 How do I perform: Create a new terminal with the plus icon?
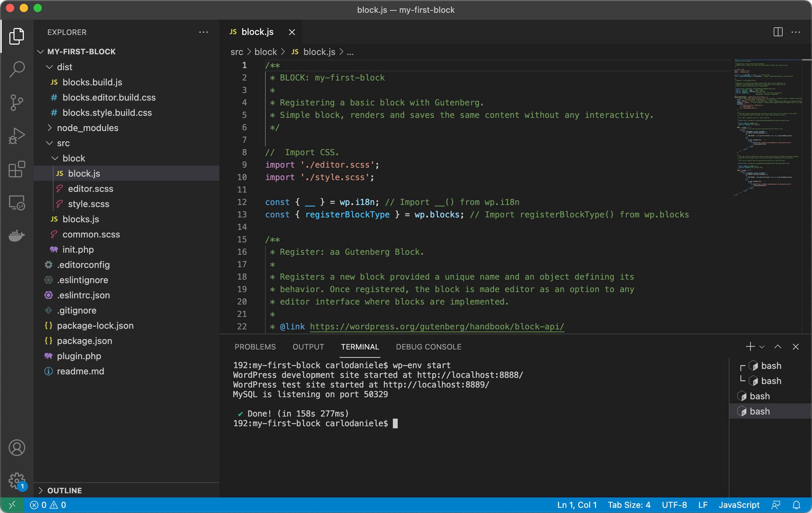click(750, 346)
